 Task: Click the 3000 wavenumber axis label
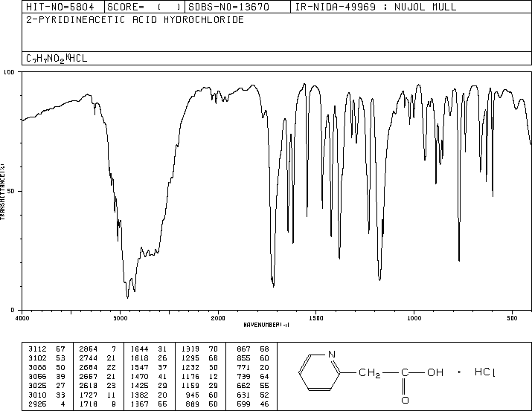[x=120, y=318]
